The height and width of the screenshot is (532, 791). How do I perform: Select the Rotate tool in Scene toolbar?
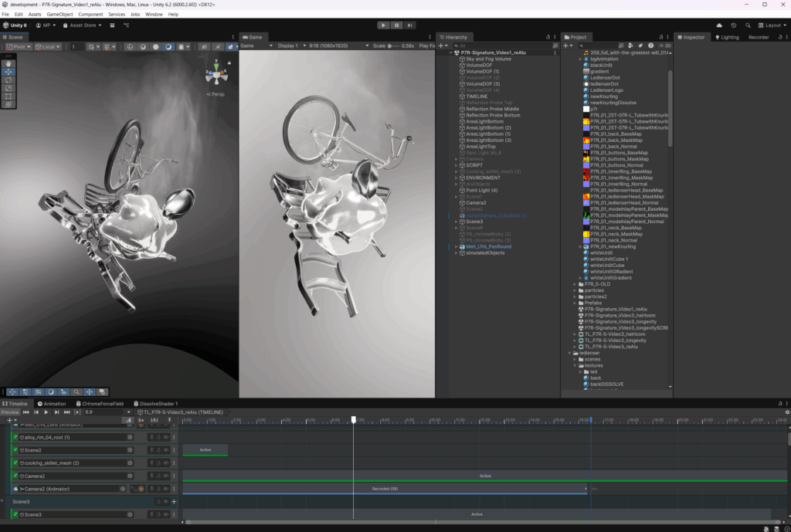[8, 80]
